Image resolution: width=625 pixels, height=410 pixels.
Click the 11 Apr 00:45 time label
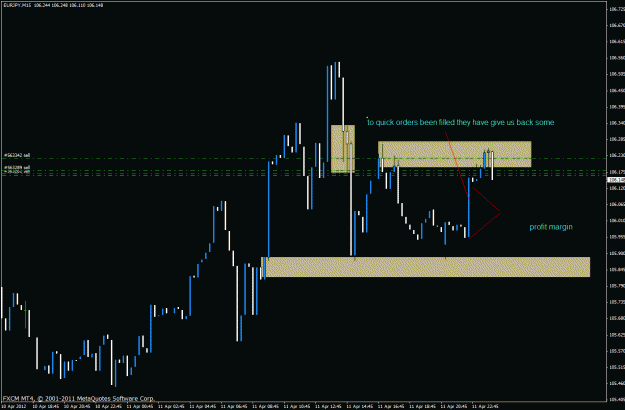pyautogui.click(x=140, y=407)
